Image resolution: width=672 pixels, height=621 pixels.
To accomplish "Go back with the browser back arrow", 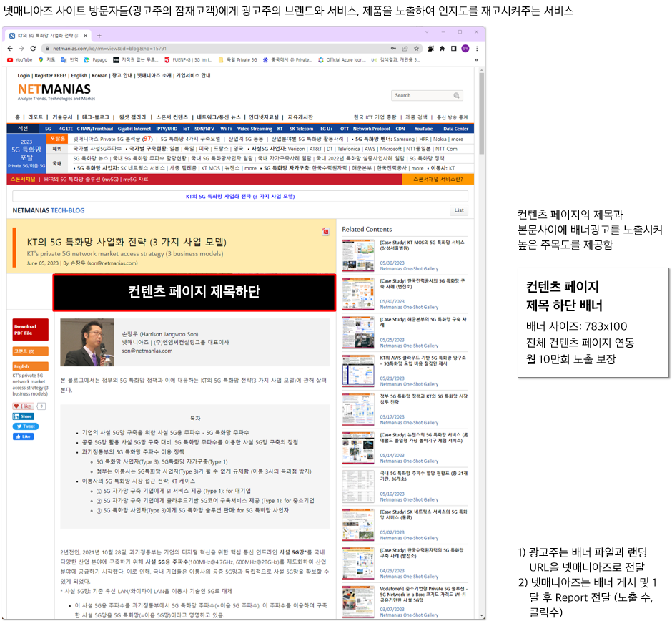I will pos(10,49).
